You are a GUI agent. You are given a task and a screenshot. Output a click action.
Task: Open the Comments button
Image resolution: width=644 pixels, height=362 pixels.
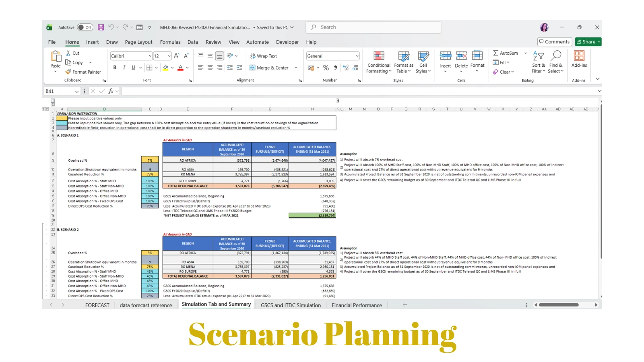555,42
